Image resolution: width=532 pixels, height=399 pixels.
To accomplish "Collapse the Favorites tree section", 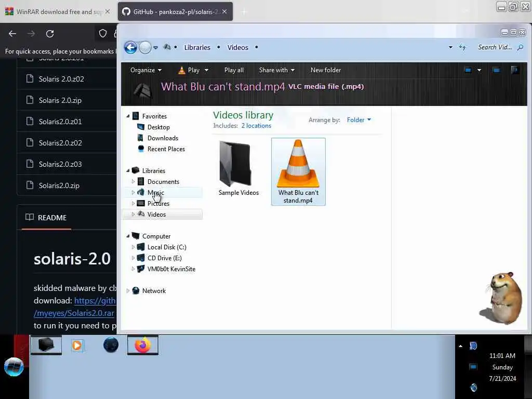I will pos(128,116).
